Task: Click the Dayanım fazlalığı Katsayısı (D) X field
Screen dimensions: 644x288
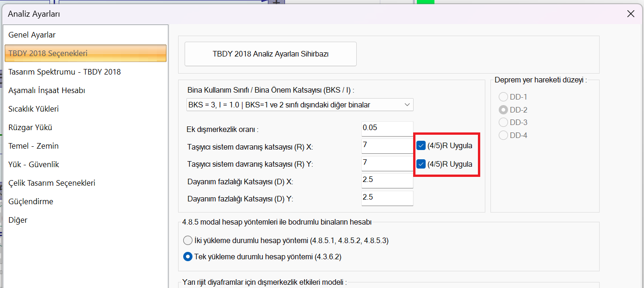Action: pyautogui.click(x=387, y=180)
